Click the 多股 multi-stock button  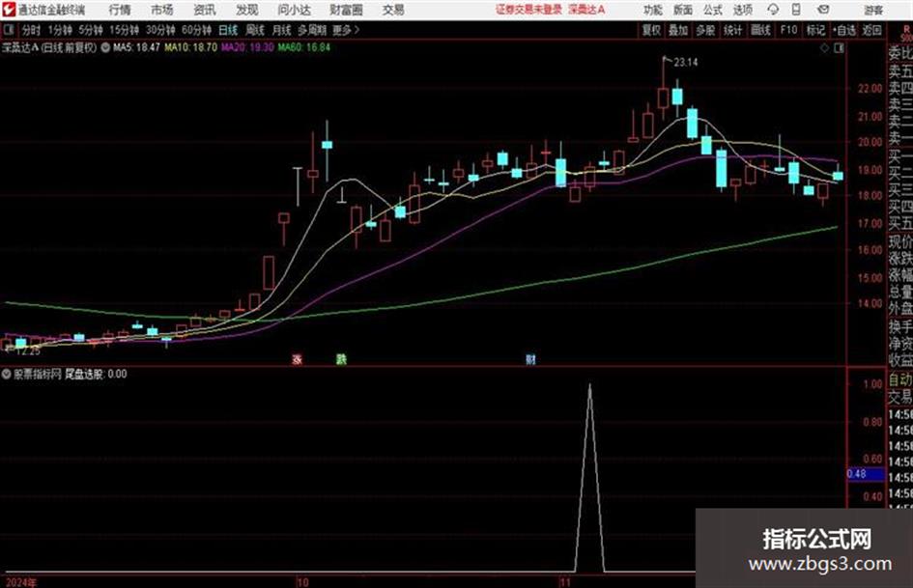(x=705, y=30)
